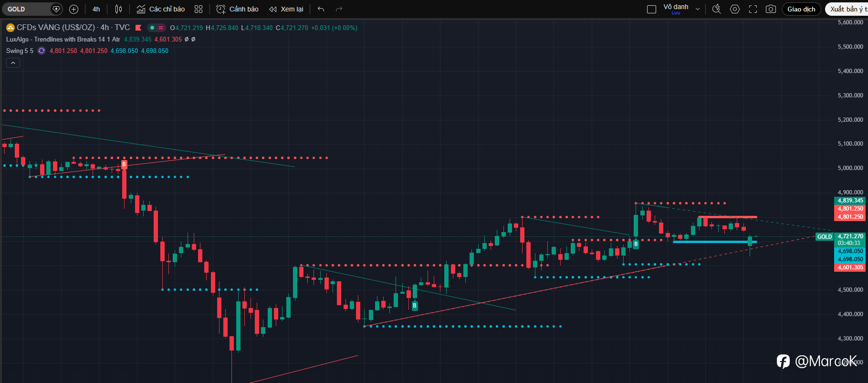Click the Quick search lightning magnifier icon
This screenshot has width=868, height=383.
click(x=716, y=9)
